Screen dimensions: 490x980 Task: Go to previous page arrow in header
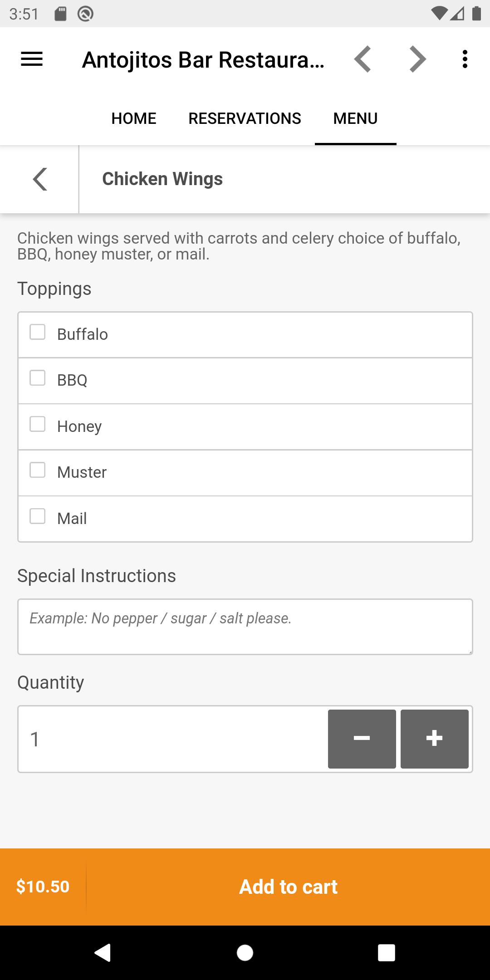(x=363, y=59)
